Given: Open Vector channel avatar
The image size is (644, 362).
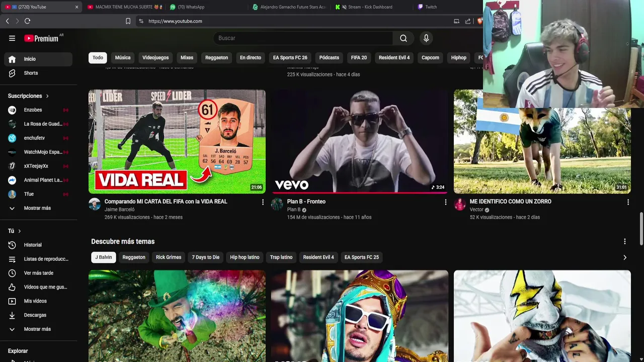Looking at the screenshot, I should click(460, 204).
